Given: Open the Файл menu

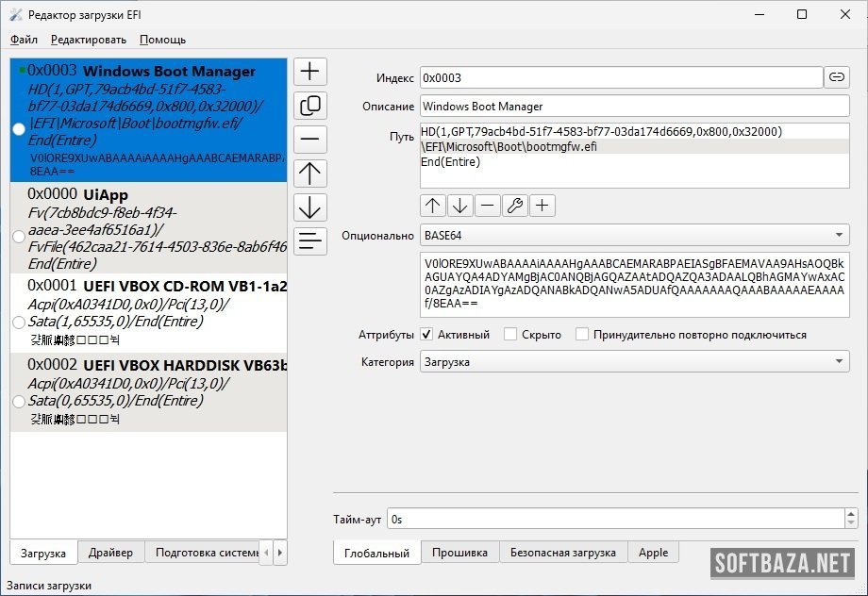Looking at the screenshot, I should coord(24,40).
